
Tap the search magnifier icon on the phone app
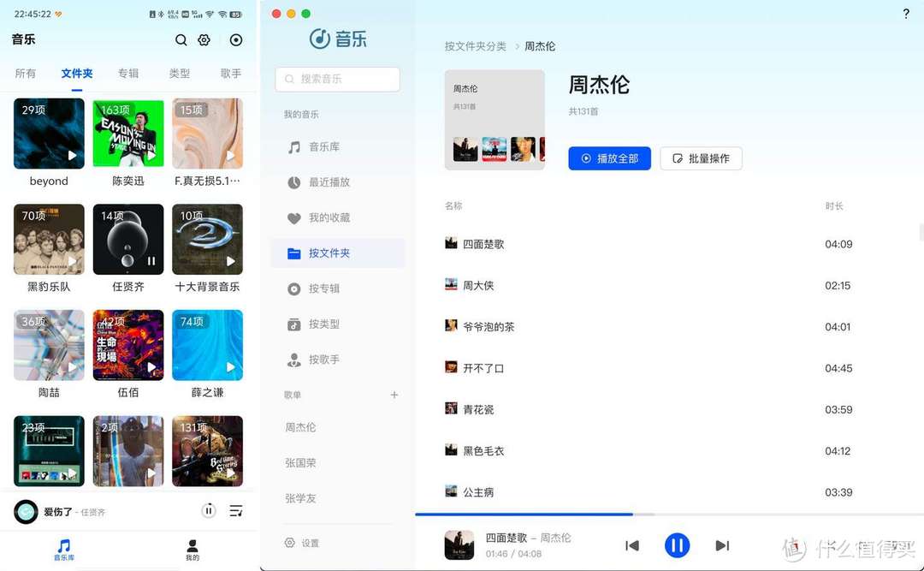[x=181, y=39]
